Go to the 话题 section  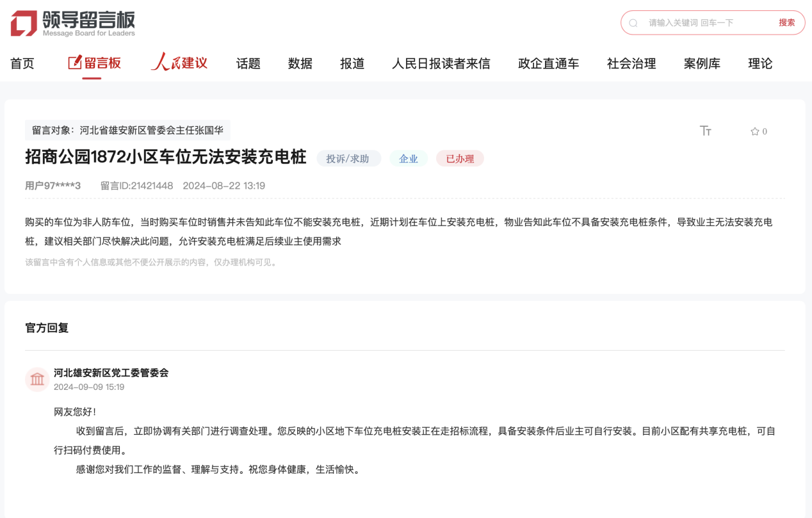pyautogui.click(x=248, y=63)
